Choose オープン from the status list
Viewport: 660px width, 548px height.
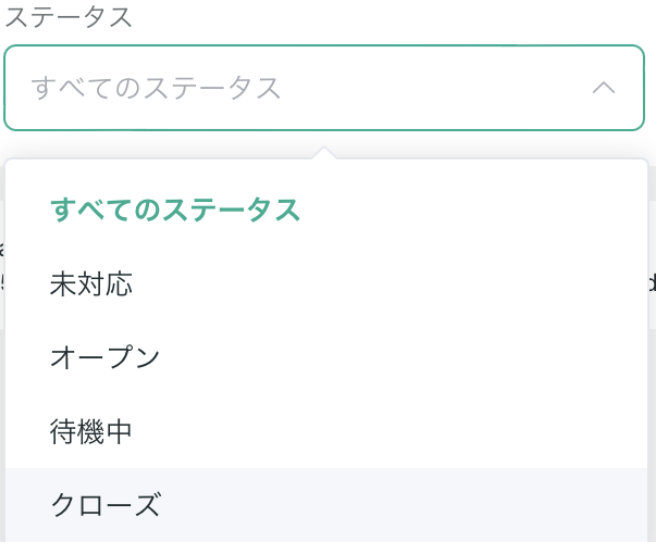(x=105, y=358)
